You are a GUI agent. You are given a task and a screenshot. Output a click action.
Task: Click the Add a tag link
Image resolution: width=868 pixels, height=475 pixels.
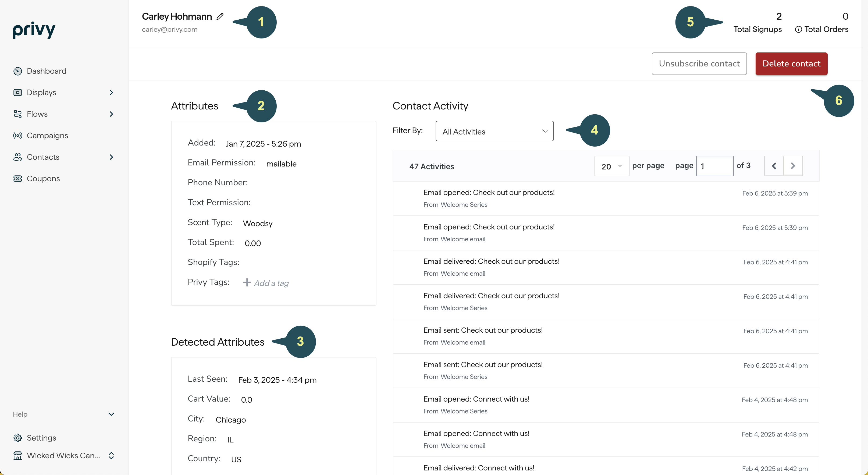271,283
